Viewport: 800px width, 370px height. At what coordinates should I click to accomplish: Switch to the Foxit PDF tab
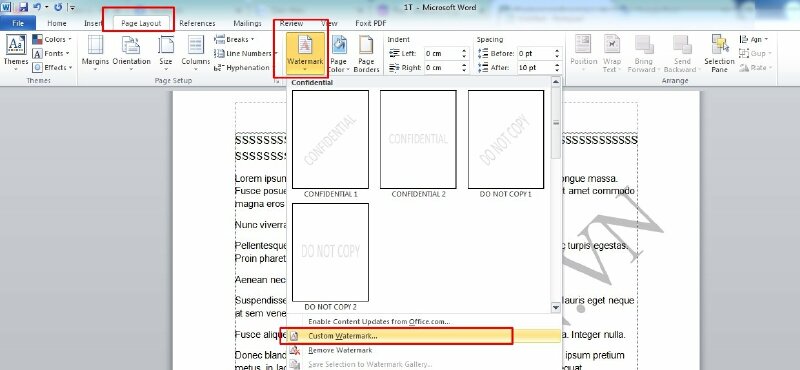point(370,23)
